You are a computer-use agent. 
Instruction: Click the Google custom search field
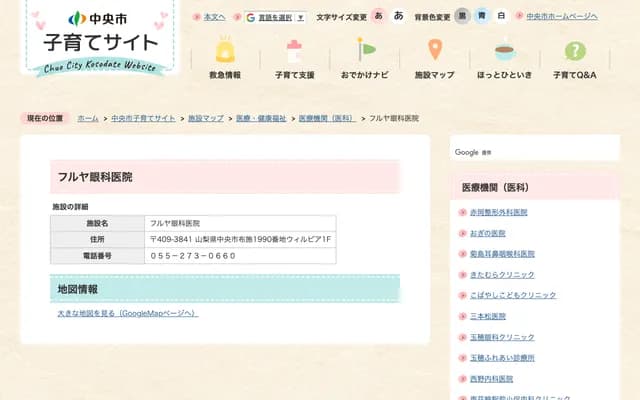click(534, 152)
